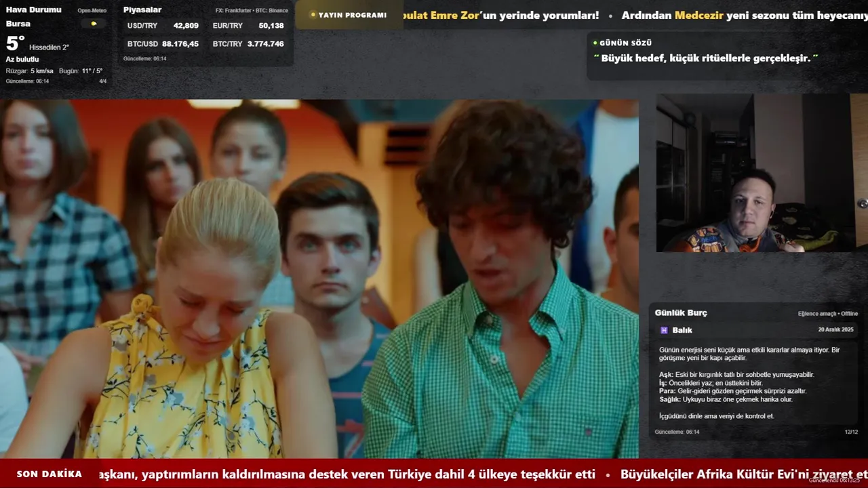Click the Günlük Burç heading

pos(681,313)
